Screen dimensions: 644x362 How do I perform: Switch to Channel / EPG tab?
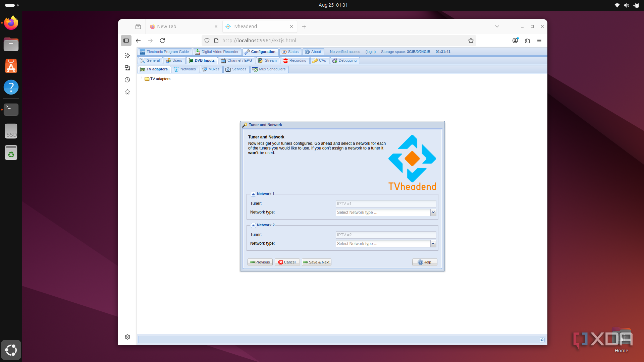[237, 60]
